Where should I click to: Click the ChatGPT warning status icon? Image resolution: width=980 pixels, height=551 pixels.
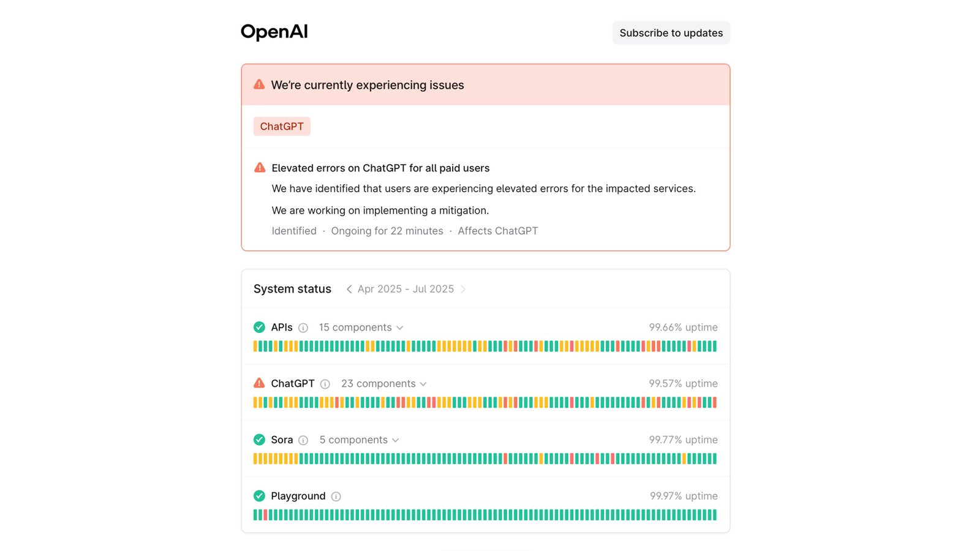point(259,383)
